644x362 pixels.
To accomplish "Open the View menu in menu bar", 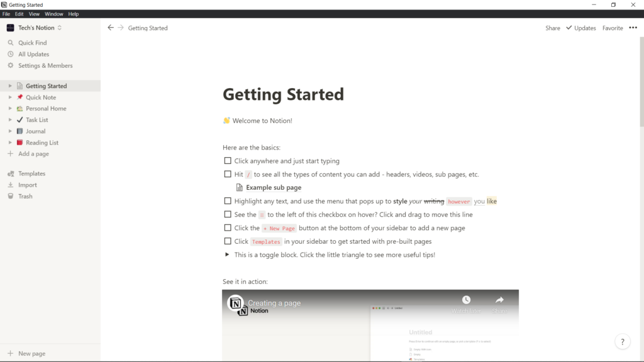I will pos(34,14).
